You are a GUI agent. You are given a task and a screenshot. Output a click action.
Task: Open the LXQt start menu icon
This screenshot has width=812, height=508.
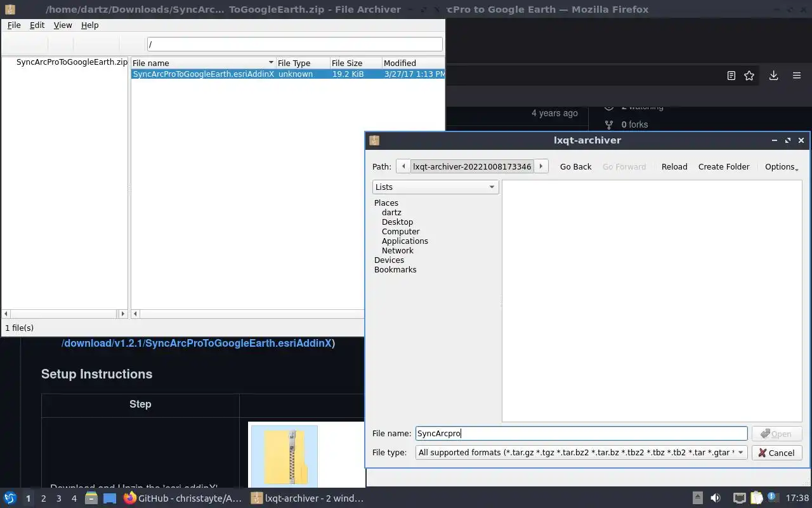click(10, 498)
